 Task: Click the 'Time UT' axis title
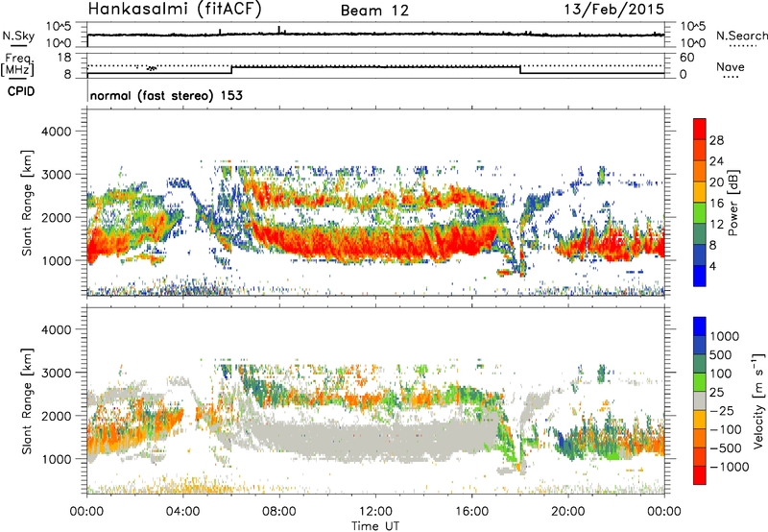click(x=375, y=526)
